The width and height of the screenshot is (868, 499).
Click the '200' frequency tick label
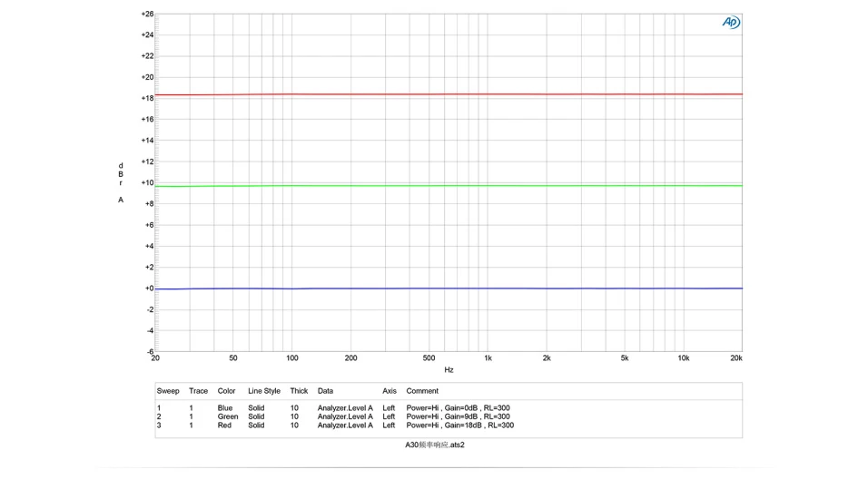point(350,358)
